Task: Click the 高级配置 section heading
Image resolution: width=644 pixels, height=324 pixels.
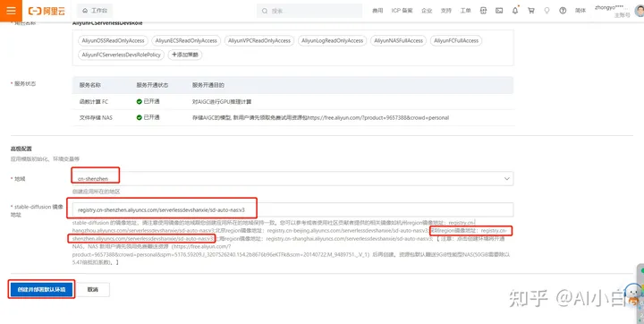Action: (x=21, y=149)
